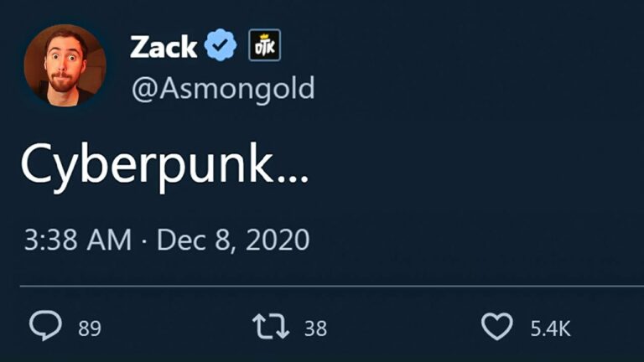This screenshot has height=362, width=644.
Task: Retweet using the arrows icon
Action: 272,327
